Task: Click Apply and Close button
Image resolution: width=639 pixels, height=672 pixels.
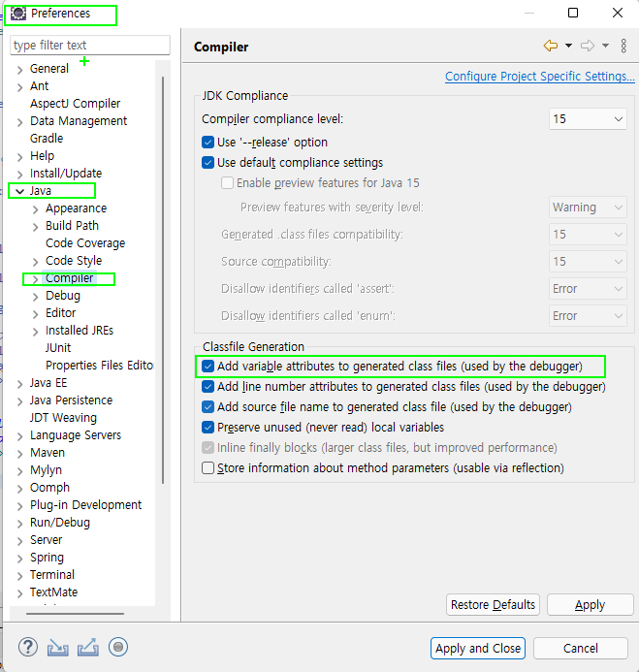Action: [x=478, y=649]
